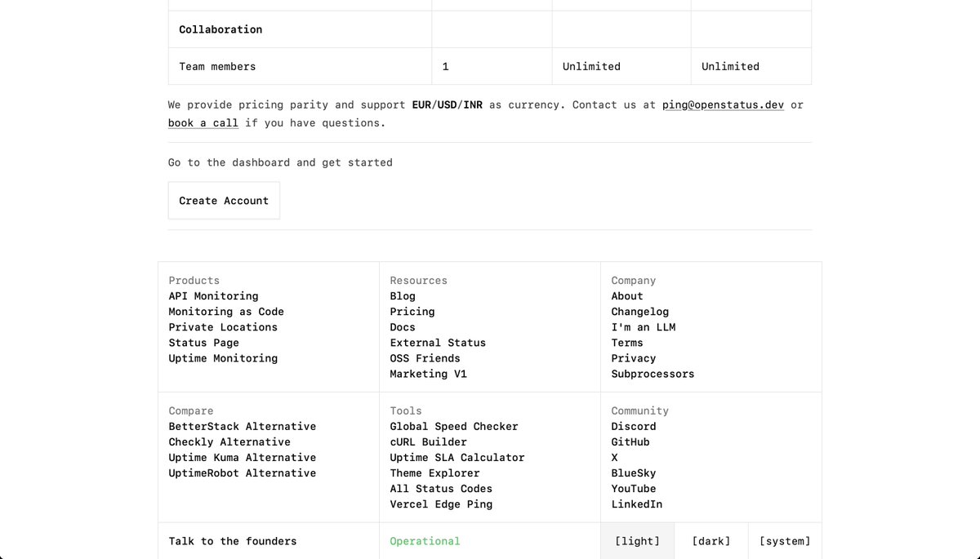980x559 pixels.
Task: Open Vercel Edge Ping tool
Action: tap(441, 504)
